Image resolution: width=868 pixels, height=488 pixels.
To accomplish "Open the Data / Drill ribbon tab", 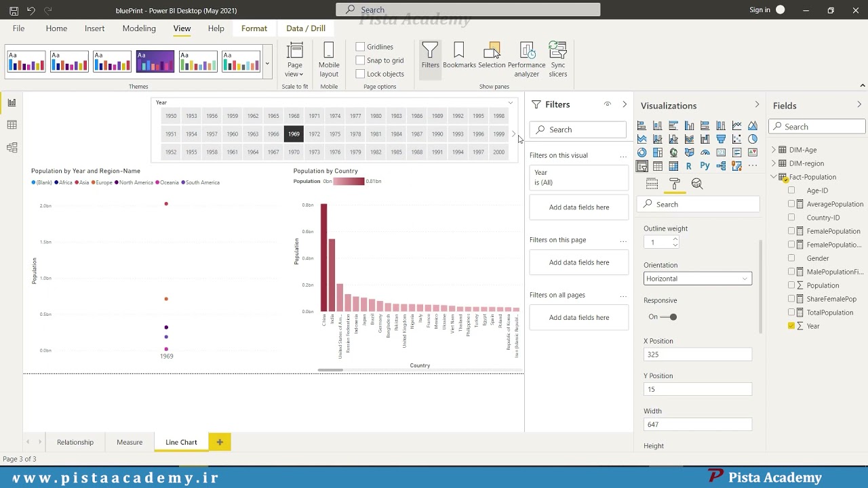I will tap(306, 28).
